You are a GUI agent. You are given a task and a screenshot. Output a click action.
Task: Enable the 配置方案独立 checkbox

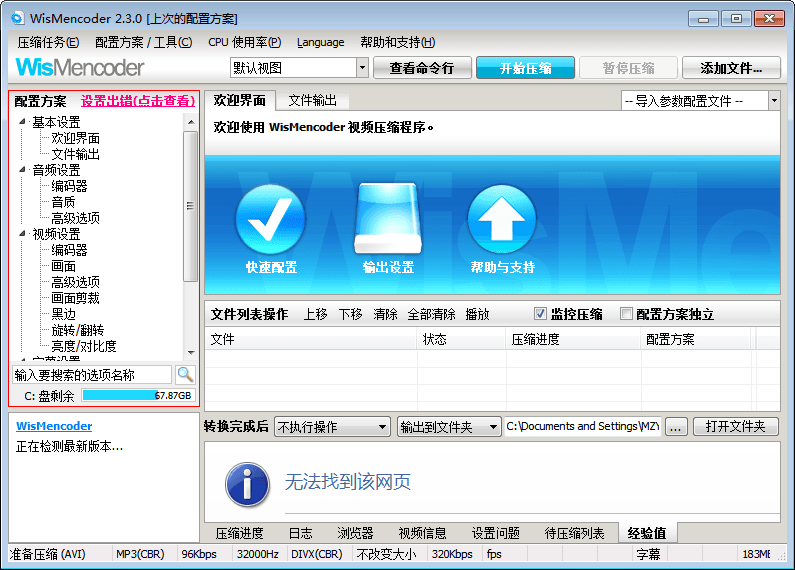pos(626,314)
